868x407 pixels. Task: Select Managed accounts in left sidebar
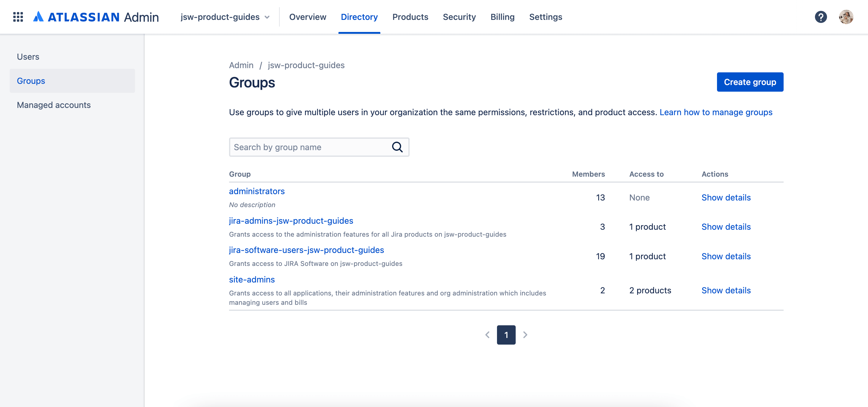(x=54, y=105)
